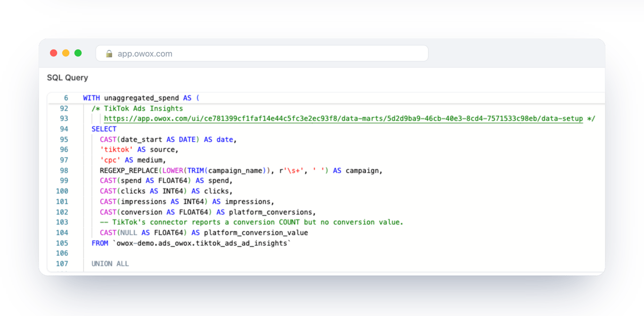Click the TikTok connector comment line 103
The width and height of the screenshot is (644, 316).
click(x=251, y=222)
